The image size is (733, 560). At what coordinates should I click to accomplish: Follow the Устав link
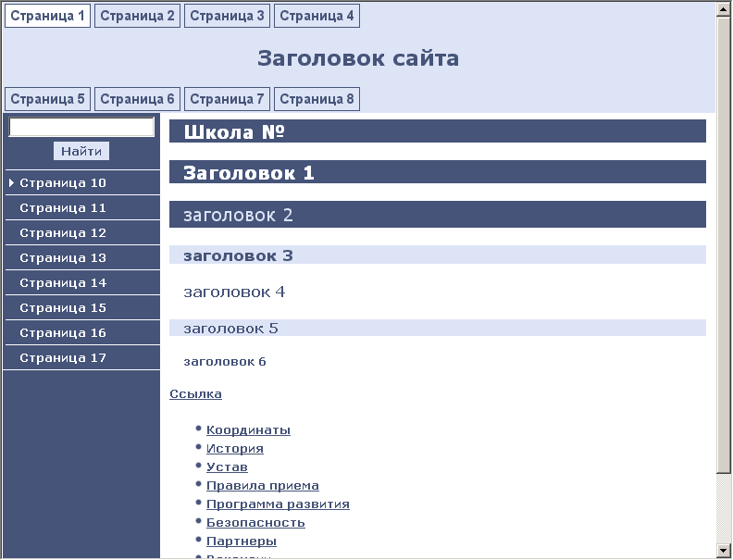[227, 467]
